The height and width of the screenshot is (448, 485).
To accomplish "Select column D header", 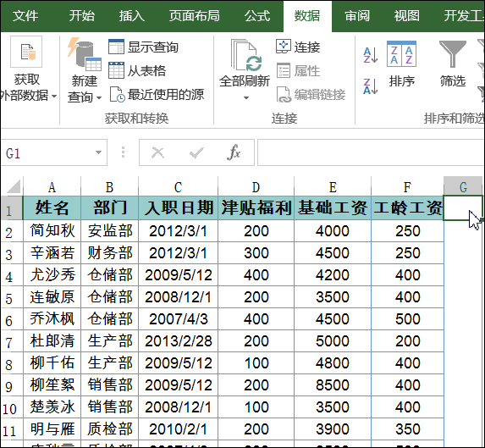I will (256, 187).
